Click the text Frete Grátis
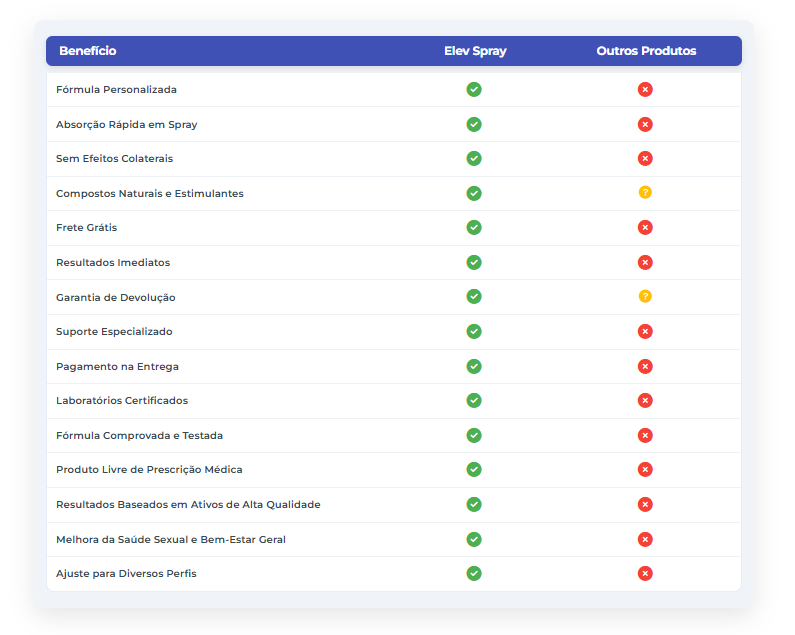Image resolution: width=795 pixels, height=635 pixels. [x=86, y=228]
